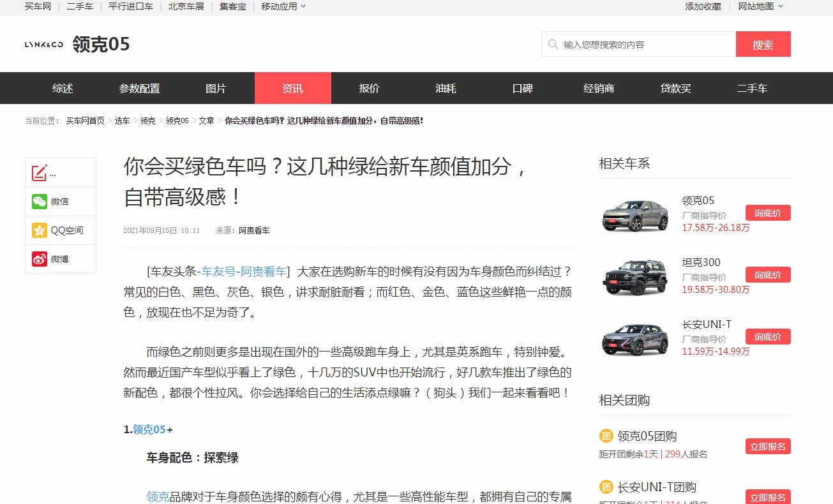
Task: Expand the 移动应用 dropdown
Action: tap(283, 6)
